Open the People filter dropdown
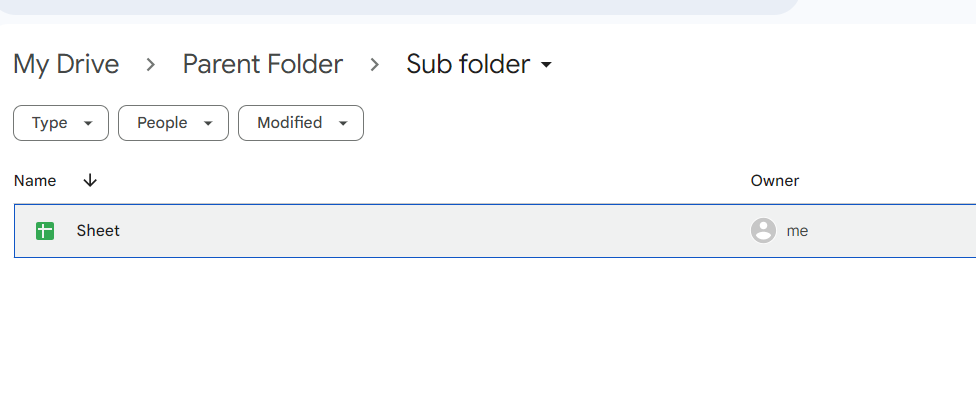Screen dimensions: 976x408 click(x=174, y=123)
